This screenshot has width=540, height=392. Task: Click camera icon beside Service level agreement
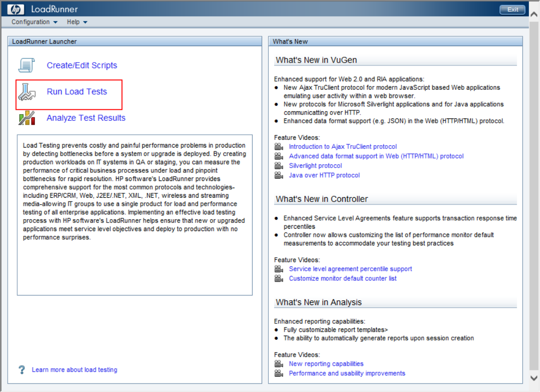pyautogui.click(x=279, y=269)
